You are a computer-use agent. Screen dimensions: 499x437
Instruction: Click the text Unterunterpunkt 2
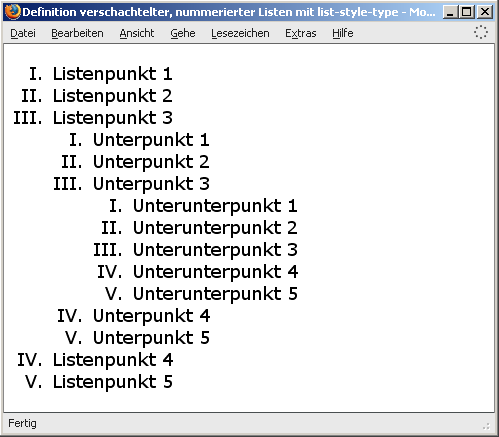(215, 228)
